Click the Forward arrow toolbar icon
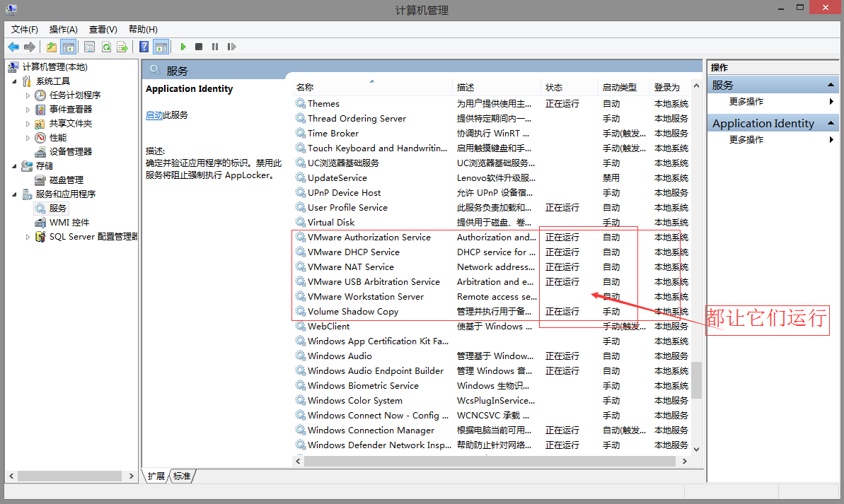 click(x=30, y=47)
